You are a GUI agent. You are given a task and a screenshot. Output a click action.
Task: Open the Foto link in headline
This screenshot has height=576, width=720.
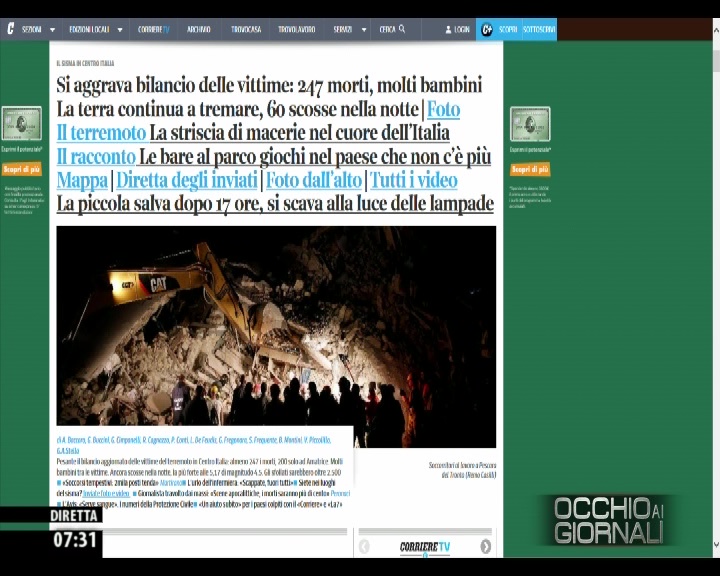[444, 109]
